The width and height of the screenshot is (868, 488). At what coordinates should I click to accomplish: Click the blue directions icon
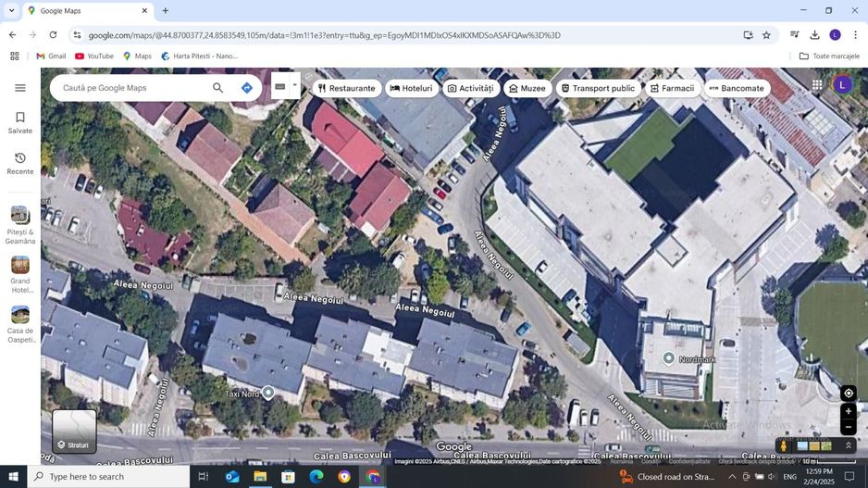click(x=247, y=88)
